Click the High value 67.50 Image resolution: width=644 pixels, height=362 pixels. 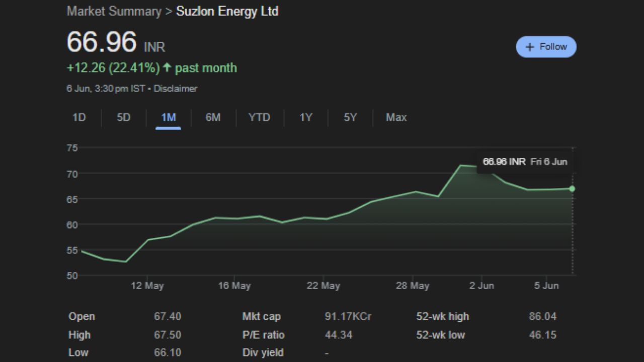(168, 335)
